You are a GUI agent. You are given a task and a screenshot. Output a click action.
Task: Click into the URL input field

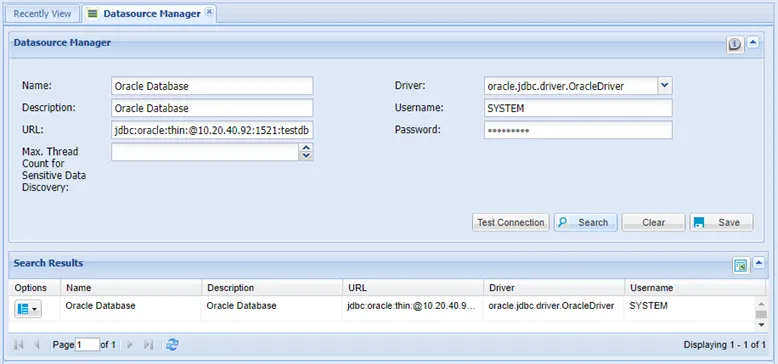(x=212, y=130)
